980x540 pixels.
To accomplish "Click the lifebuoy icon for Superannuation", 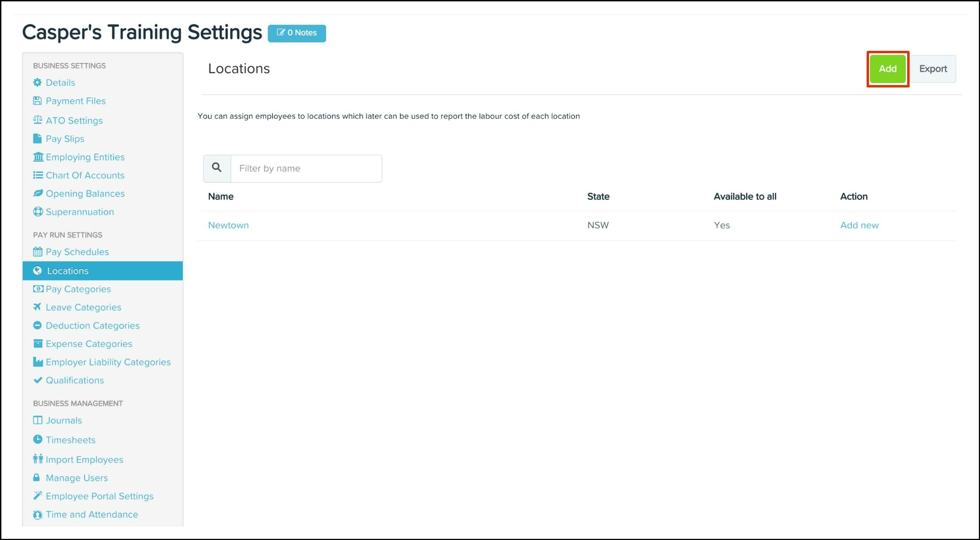I will pyautogui.click(x=37, y=212).
